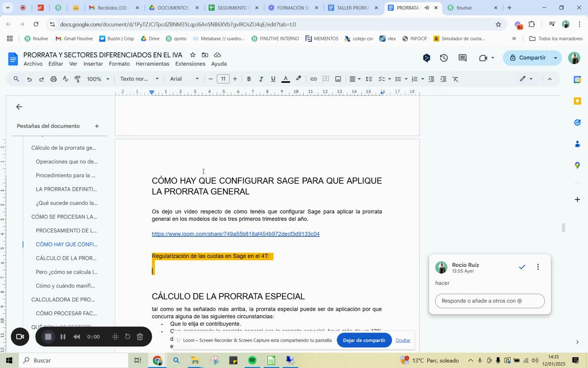The image size is (588, 368).
Task: Go to outline item CÁLCULO DE LA PROR...
Action: coord(66,258)
